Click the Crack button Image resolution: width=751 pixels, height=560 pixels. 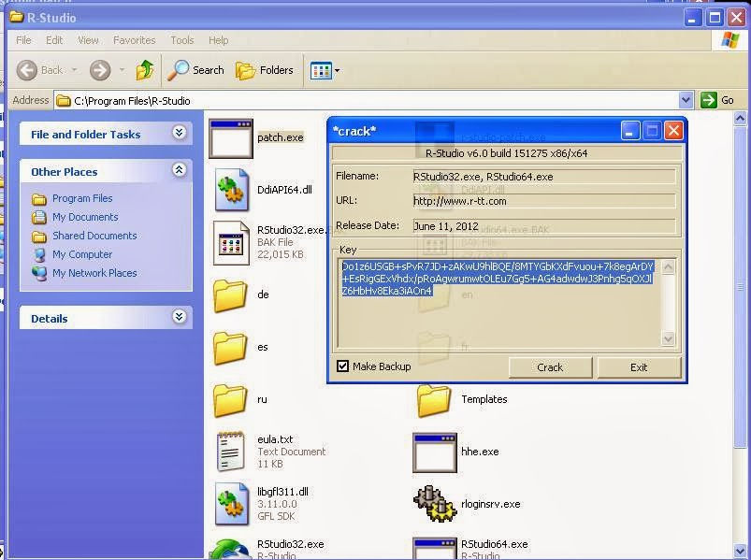click(550, 367)
